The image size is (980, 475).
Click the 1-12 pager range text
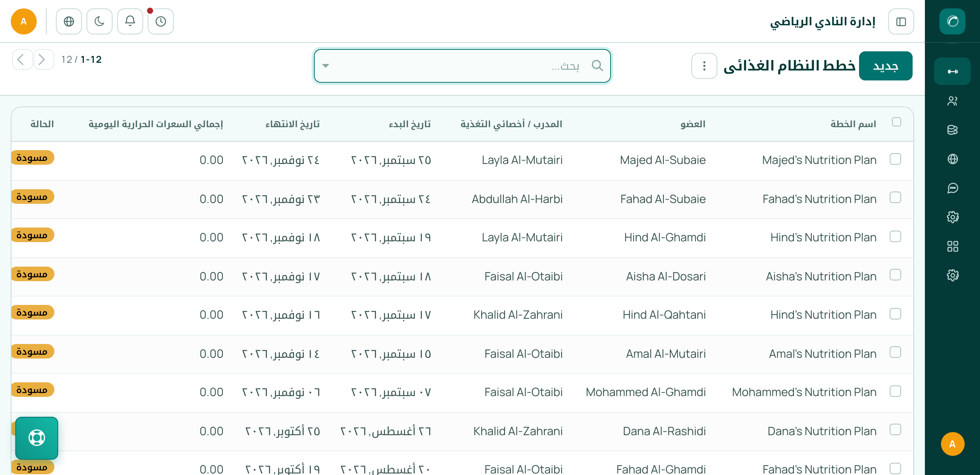pos(91,59)
